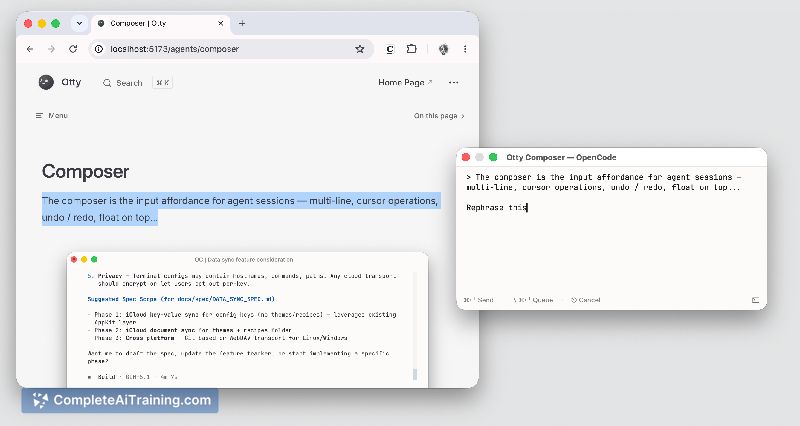Click Send in the Otty Composer window
Screen dimensions: 800x426
tap(479, 300)
